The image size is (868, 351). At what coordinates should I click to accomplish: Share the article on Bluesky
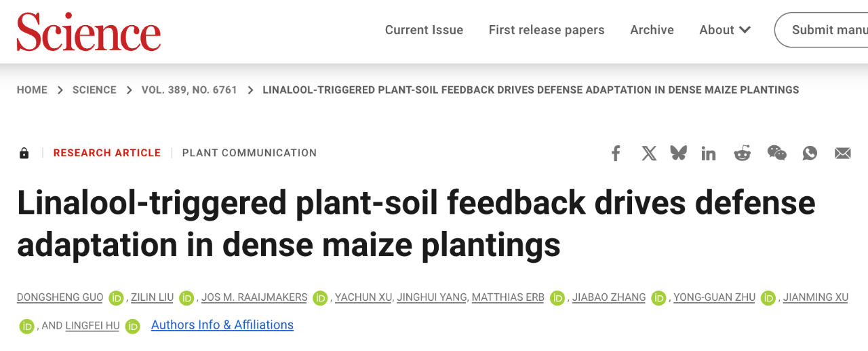(679, 153)
